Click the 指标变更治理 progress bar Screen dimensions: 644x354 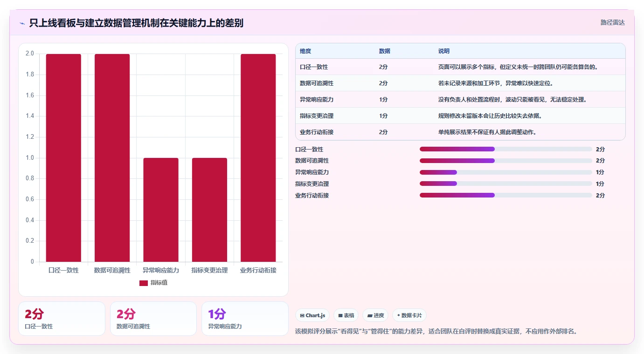coord(506,184)
